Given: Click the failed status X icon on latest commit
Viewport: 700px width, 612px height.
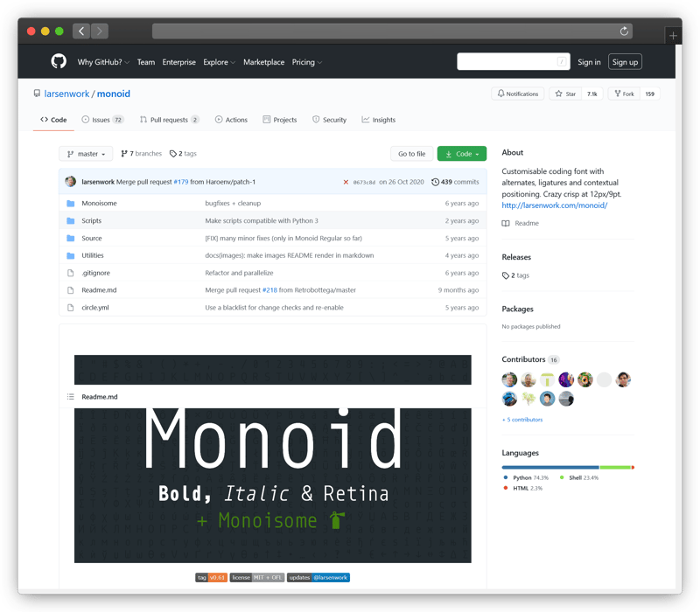Looking at the screenshot, I should 346,182.
